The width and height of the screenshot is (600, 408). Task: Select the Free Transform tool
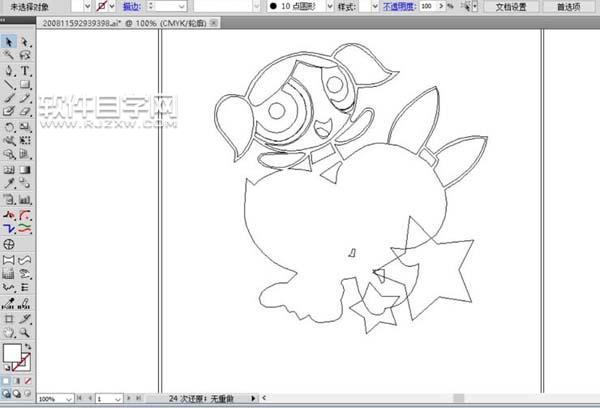click(x=25, y=140)
